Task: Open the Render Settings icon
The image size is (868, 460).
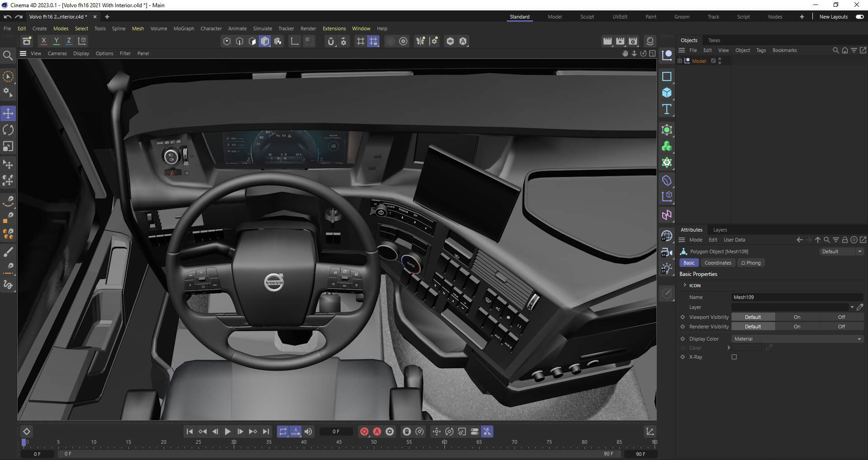Action: coord(633,41)
